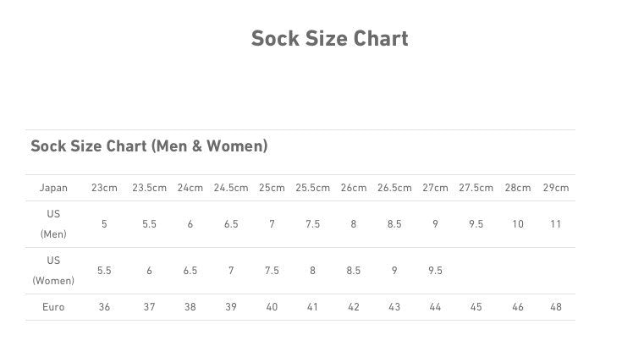Click Euro size 36 cell
This screenshot has height=346, width=644.
[x=104, y=307]
